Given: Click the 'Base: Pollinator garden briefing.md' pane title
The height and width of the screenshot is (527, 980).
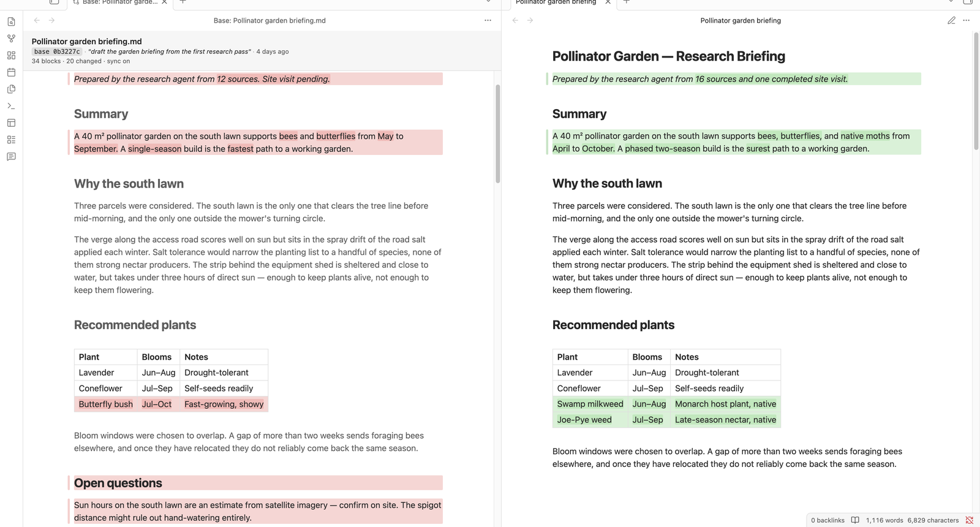Looking at the screenshot, I should [x=269, y=20].
